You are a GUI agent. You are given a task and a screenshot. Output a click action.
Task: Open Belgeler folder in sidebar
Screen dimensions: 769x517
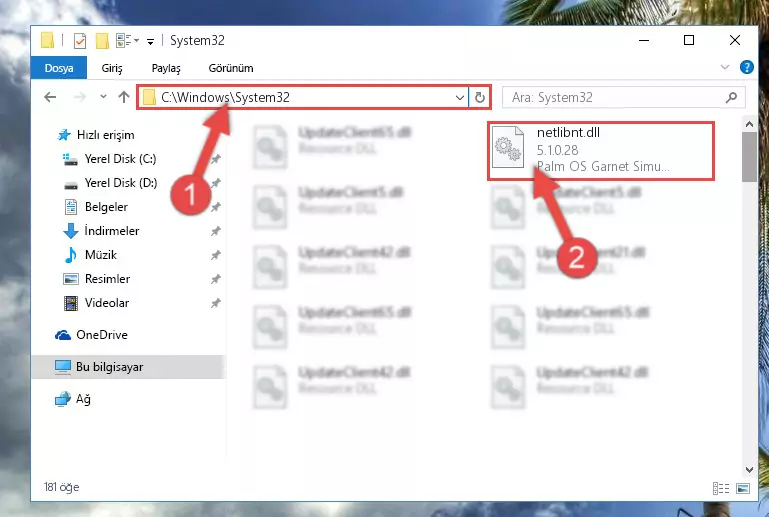coord(106,207)
